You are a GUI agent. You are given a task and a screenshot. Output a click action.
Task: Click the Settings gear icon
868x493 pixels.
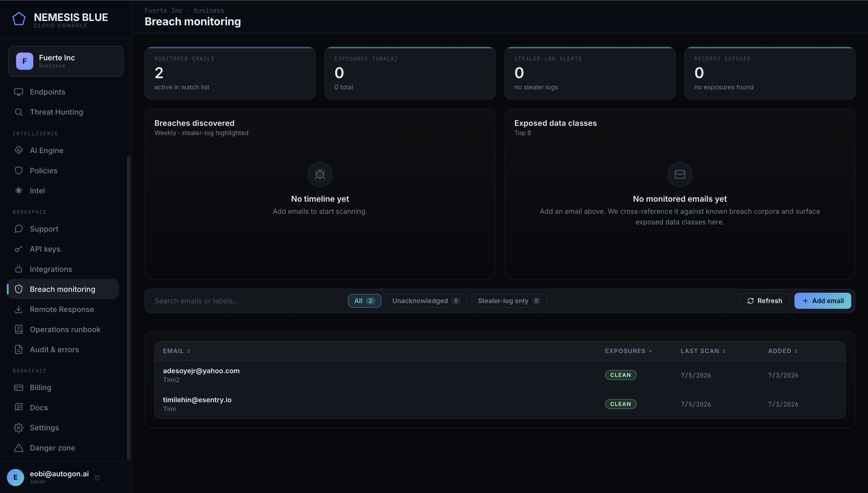pos(19,428)
